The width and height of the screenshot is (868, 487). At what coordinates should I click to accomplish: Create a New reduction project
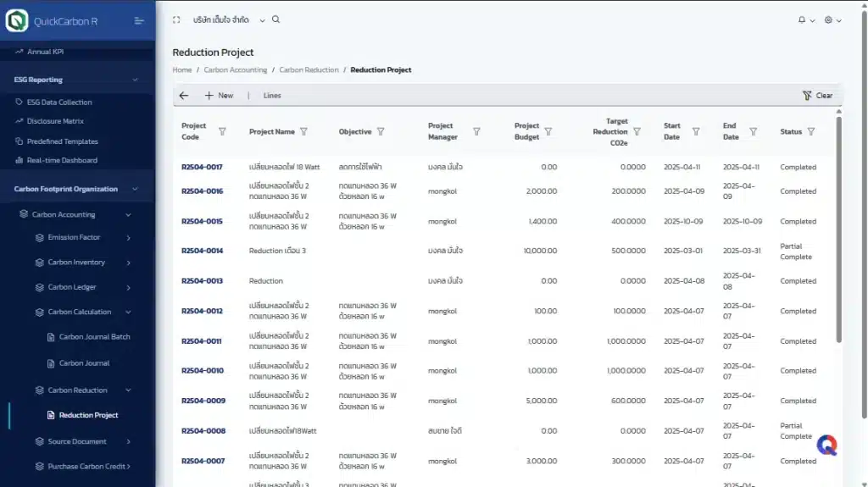point(220,96)
